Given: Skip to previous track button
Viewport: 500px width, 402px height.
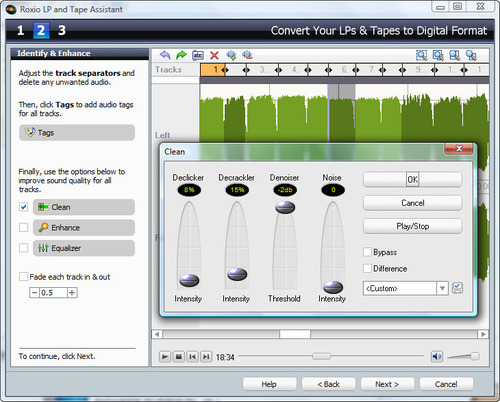Looking at the screenshot, I should [192, 357].
